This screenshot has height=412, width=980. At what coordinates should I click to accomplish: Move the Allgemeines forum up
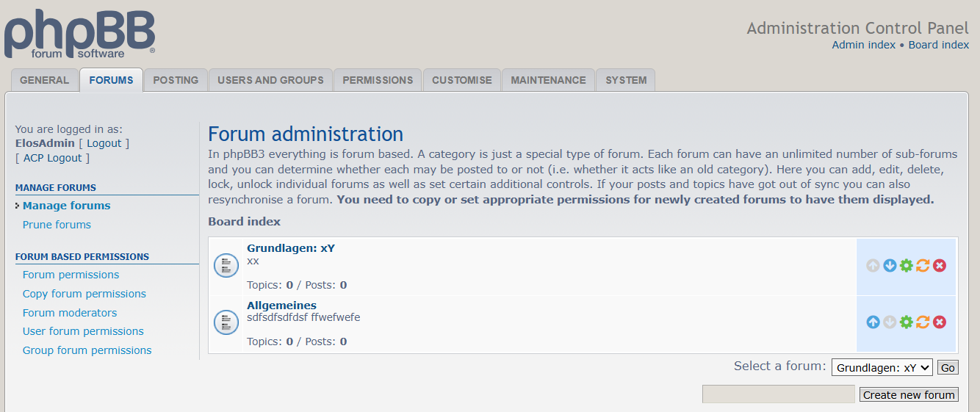click(873, 322)
